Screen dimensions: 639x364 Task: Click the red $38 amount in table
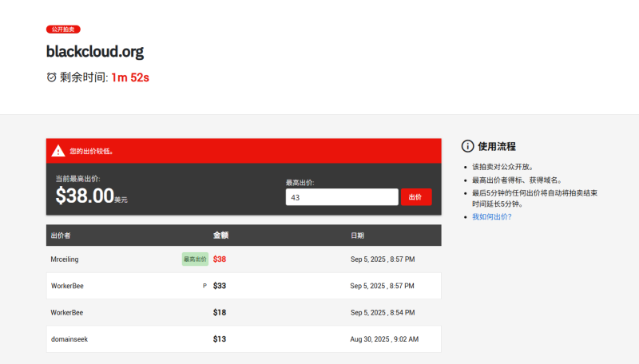[220, 259]
